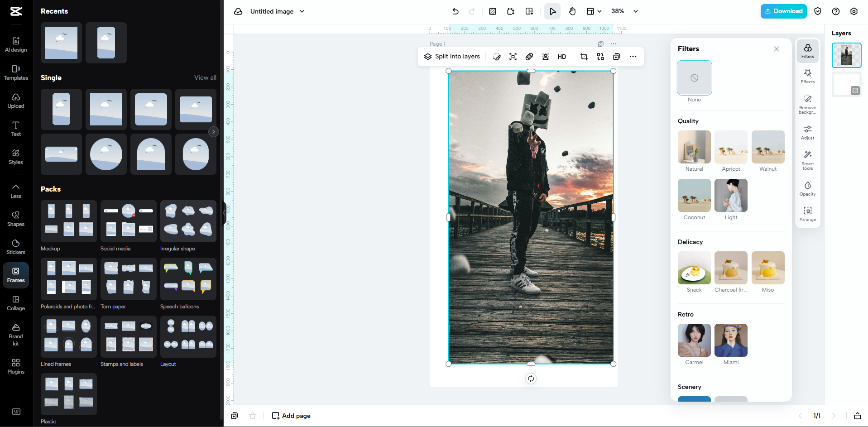
Task: Apply the Miami retro filter
Action: [x=730, y=340]
